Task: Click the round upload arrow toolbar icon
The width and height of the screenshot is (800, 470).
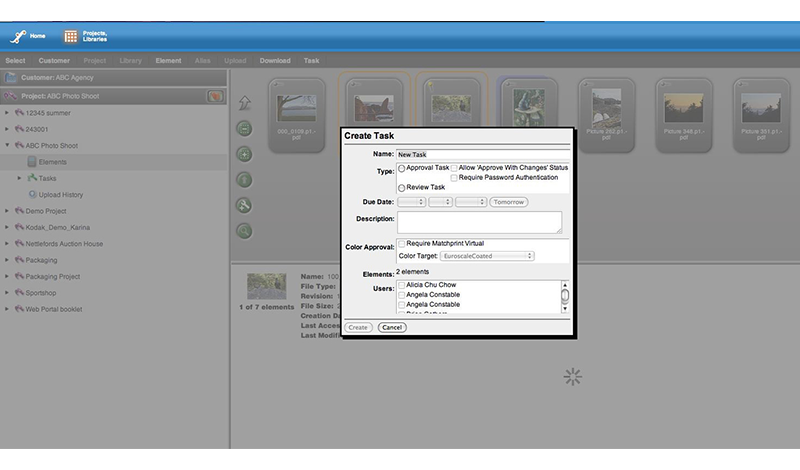Action: point(244,180)
